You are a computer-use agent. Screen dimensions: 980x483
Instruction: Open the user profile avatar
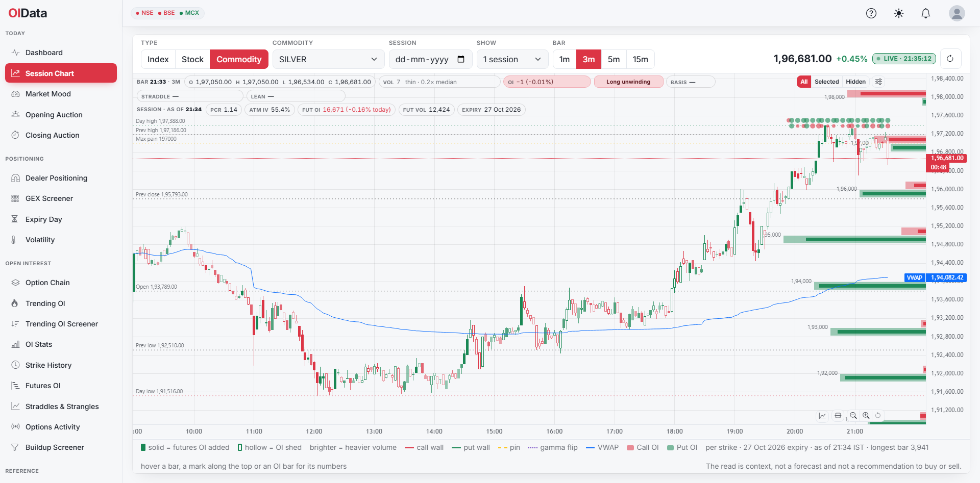coord(957,13)
